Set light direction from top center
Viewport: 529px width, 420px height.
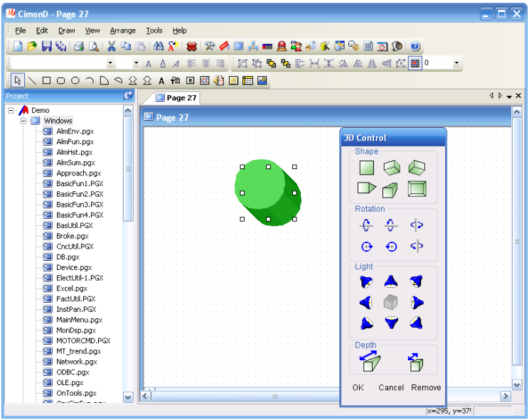point(391,281)
